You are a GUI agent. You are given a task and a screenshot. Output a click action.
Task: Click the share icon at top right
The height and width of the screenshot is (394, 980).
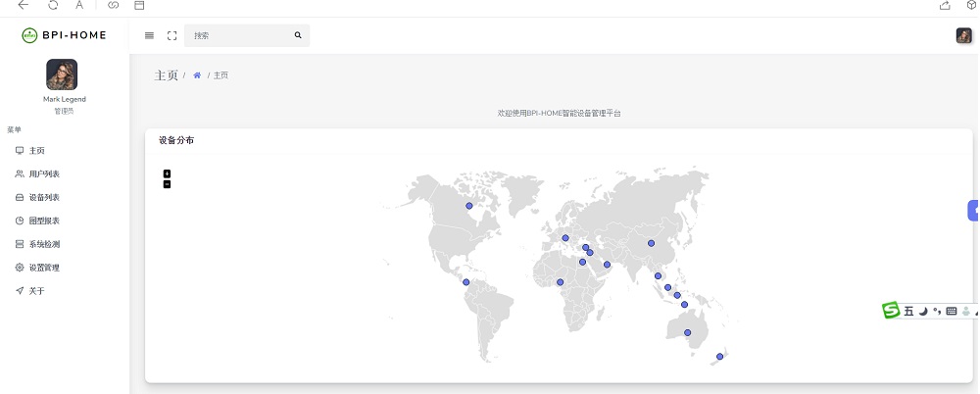pos(945,5)
